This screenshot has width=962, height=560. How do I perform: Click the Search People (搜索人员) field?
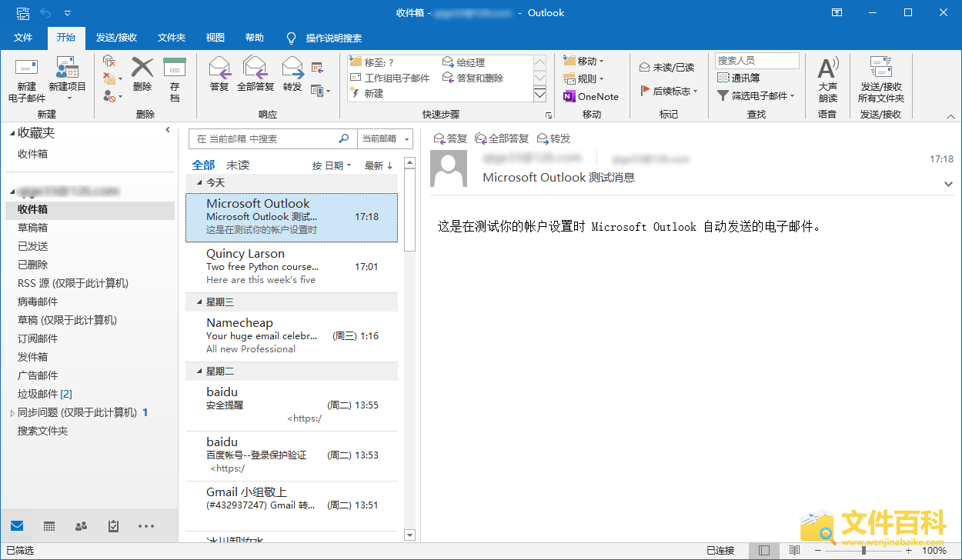757,60
